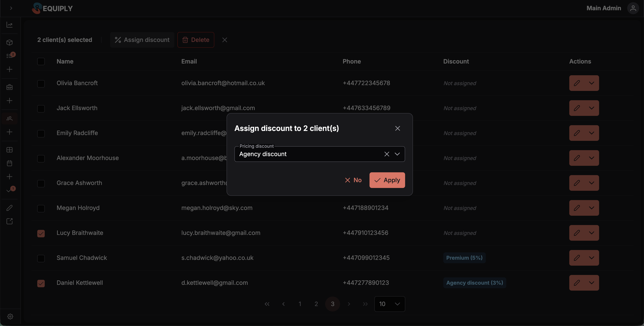
Task: Open the table grid sidebar icon
Action: [x=10, y=150]
